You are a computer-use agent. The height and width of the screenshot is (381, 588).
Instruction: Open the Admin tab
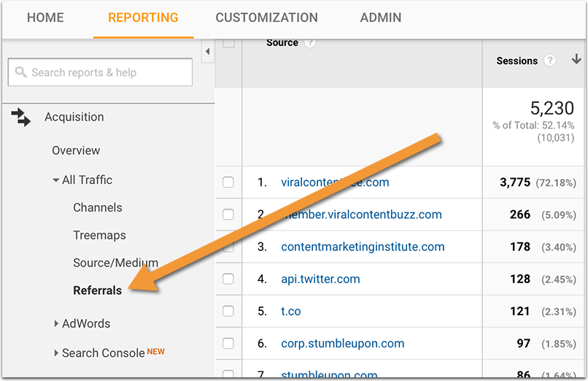click(380, 18)
